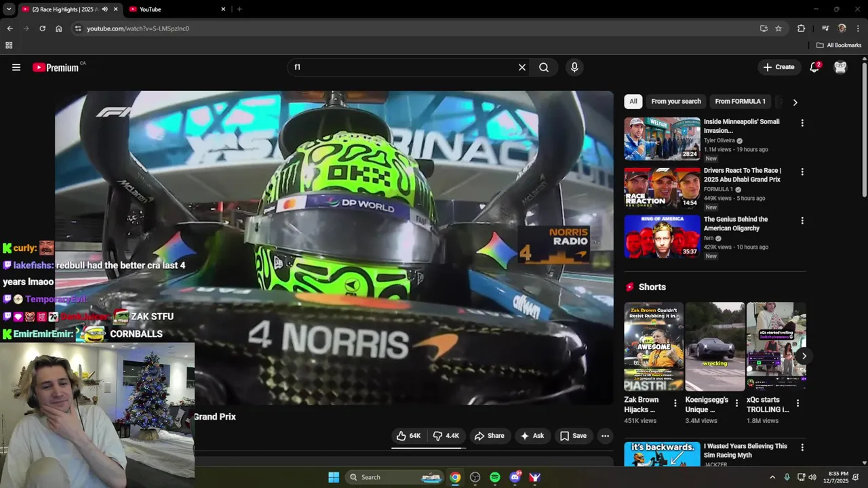Viewport: 868px width, 488px height.
Task: Open Inside Minneapolis video thumbnail
Action: click(662, 139)
